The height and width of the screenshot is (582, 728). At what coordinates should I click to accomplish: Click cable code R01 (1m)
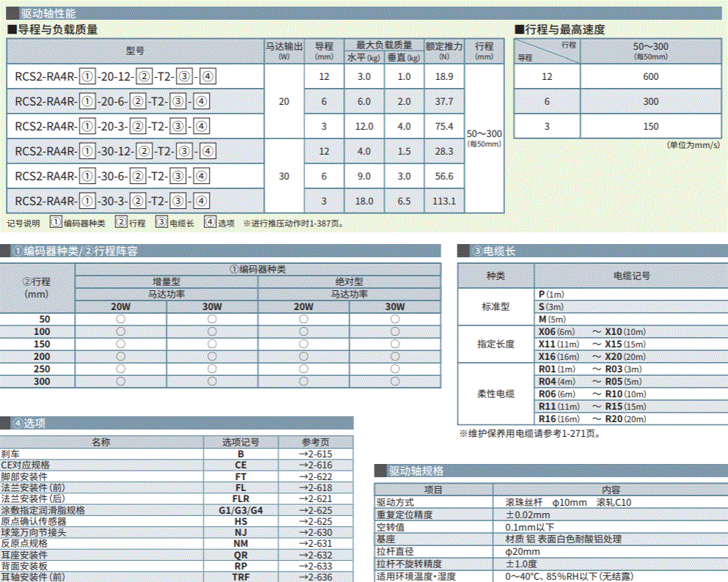pyautogui.click(x=556, y=369)
